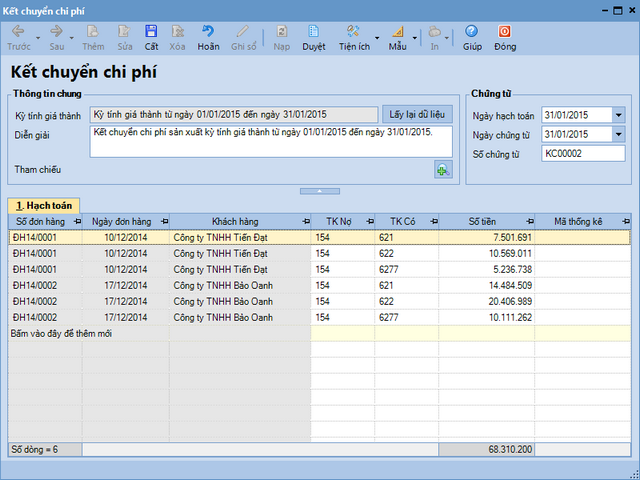Select the amount cell 7.501.691
The height and width of the screenshot is (480, 640).
point(487,237)
